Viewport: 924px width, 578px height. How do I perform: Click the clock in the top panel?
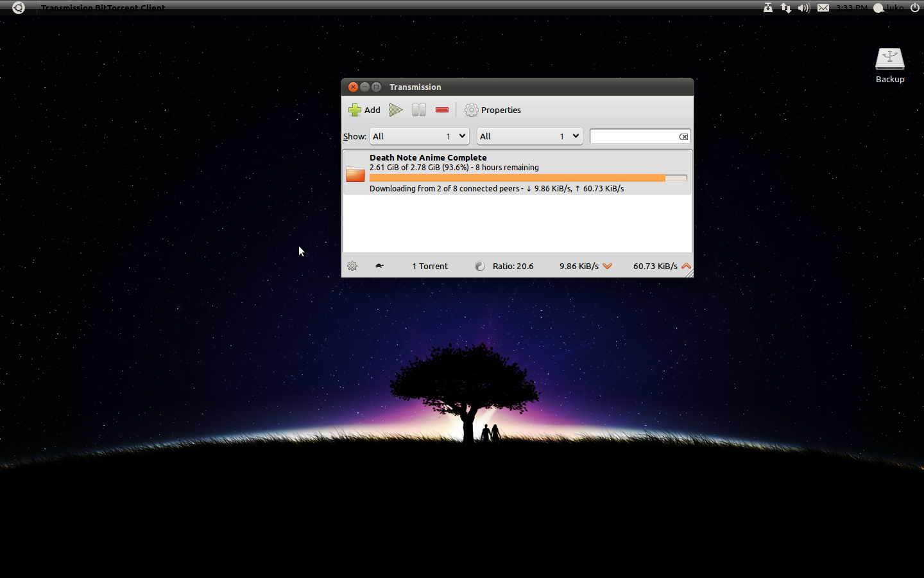(x=851, y=8)
